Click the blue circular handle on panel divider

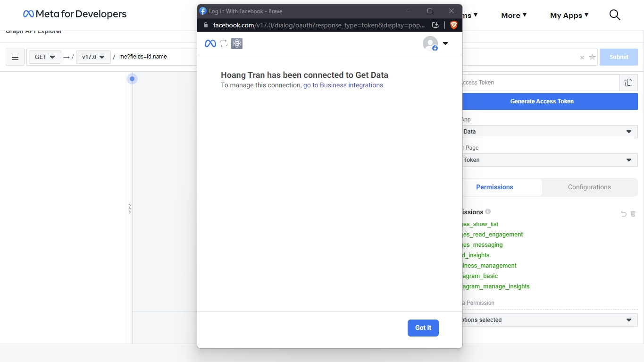tap(132, 79)
